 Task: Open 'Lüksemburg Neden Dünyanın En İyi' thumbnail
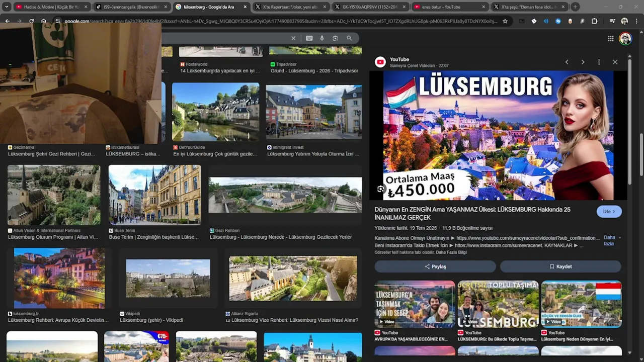[581, 305]
